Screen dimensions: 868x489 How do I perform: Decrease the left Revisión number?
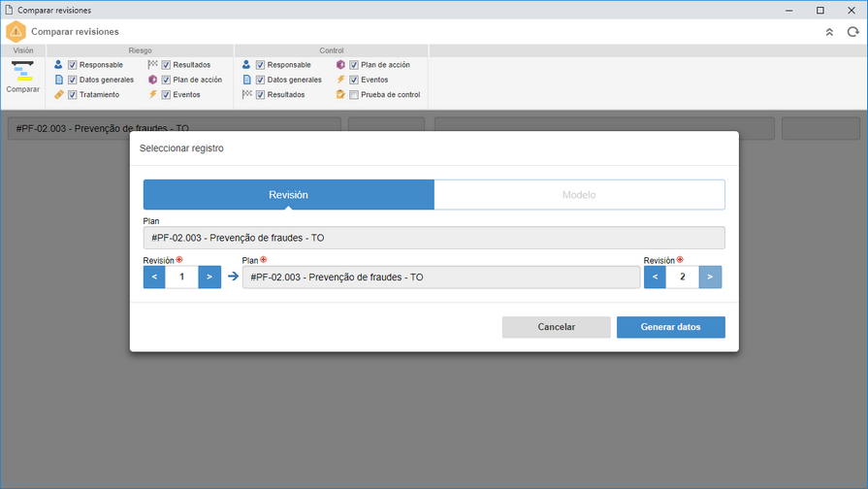pyautogui.click(x=154, y=277)
